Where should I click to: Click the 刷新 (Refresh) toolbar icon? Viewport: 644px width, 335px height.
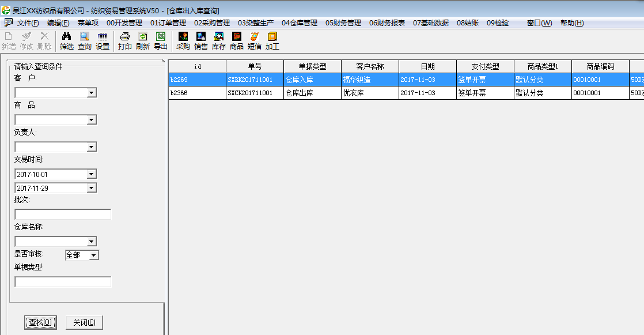[142, 41]
